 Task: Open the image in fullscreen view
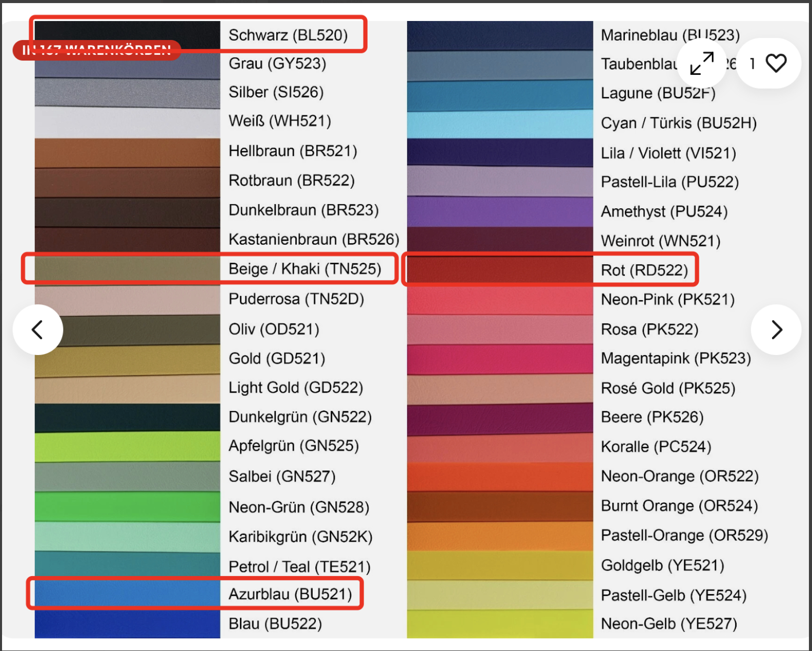pyautogui.click(x=702, y=63)
